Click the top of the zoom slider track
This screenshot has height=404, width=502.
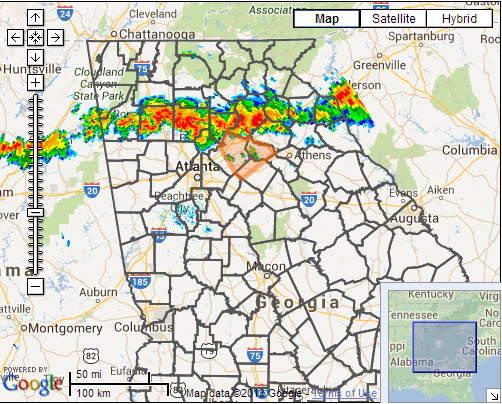[x=35, y=97]
